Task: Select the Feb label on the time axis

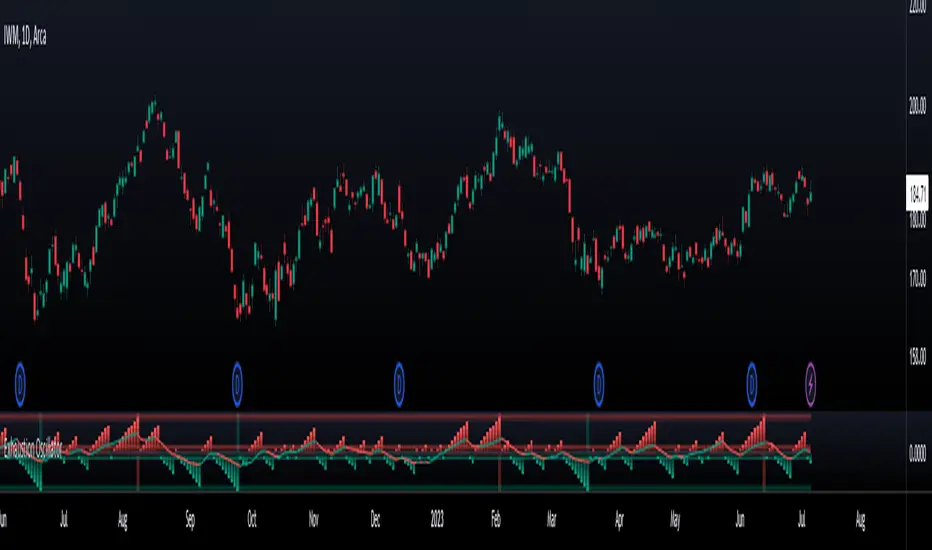Action: (x=496, y=519)
